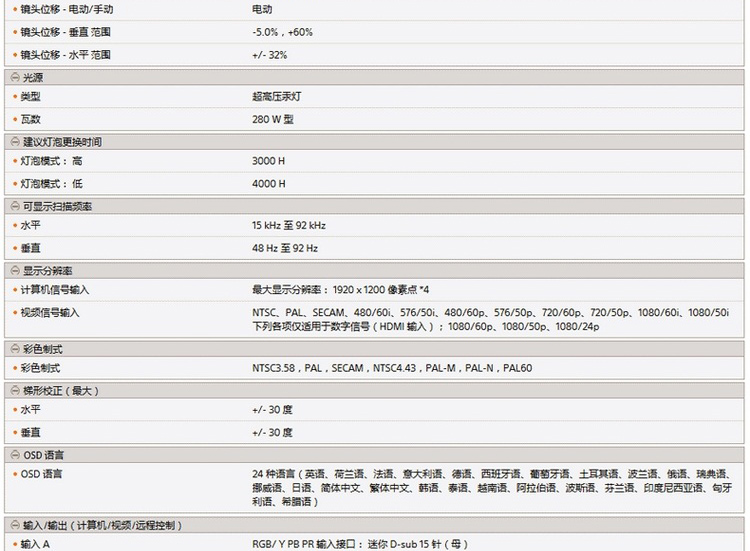Collapse the 光源 section via minus icon
The height and width of the screenshot is (551, 750).
[x=14, y=78]
